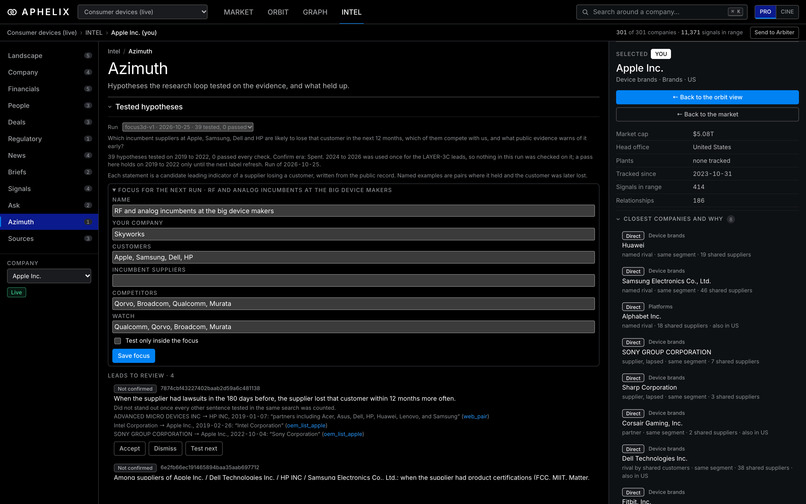Open Samsung Electronics Co., Ltd. entry
The image size is (806, 504).
666,281
